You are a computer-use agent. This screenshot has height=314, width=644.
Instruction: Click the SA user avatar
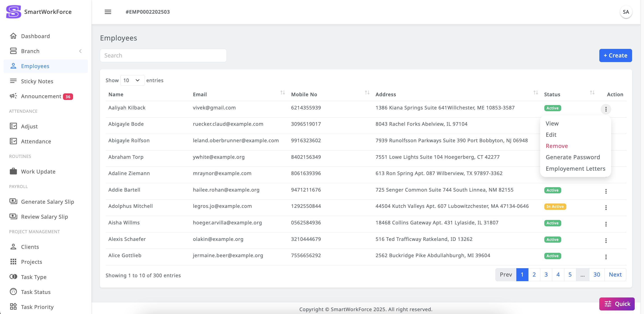pos(626,12)
